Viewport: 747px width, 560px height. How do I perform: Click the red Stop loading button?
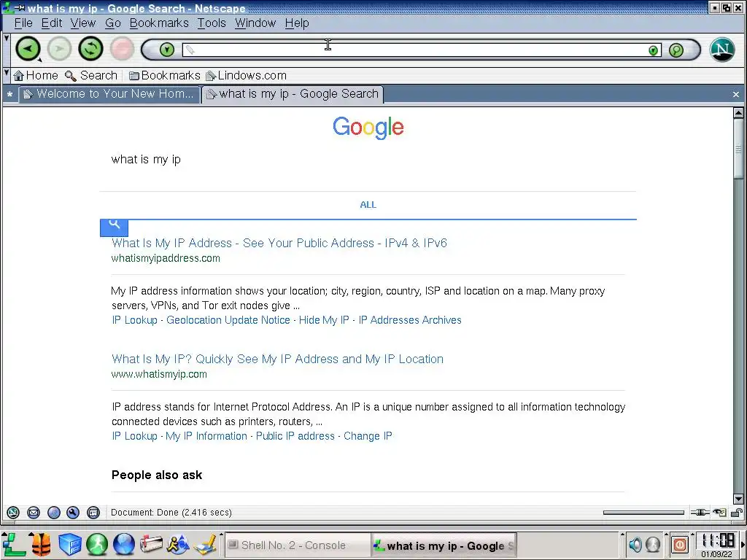tap(122, 49)
